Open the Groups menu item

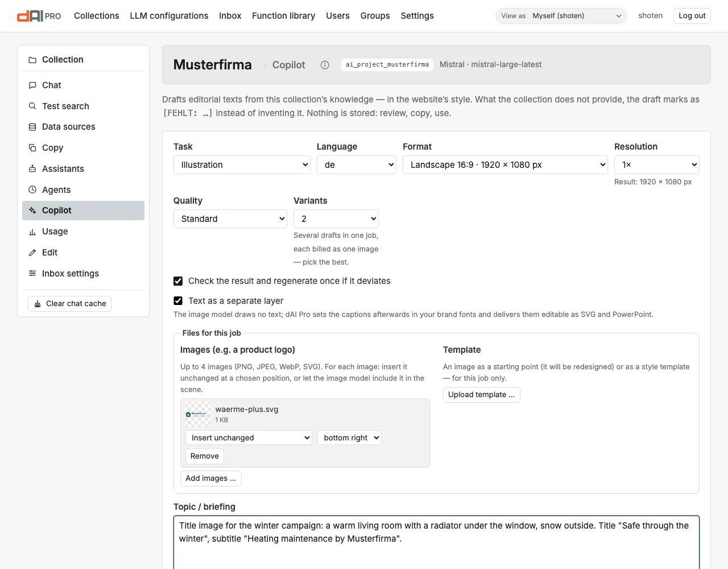tap(375, 16)
